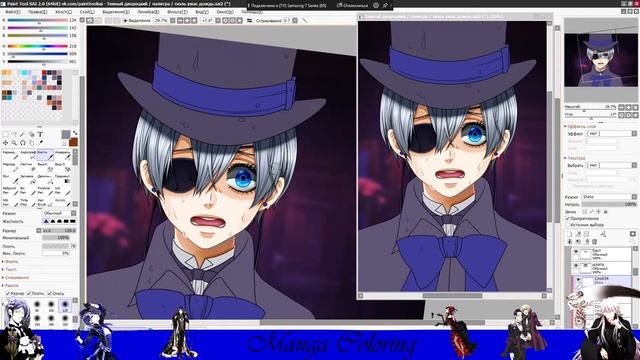Viewport: 640px width, 360px height.
Task: Delete layer with trash icon
Action: (x=594, y=242)
